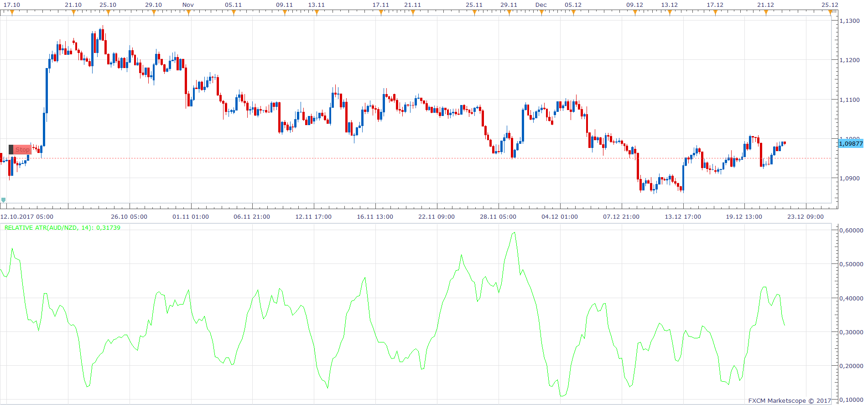This screenshot has width=868, height=405.
Task: Click the 16.11 13:00 time label
Action: pyautogui.click(x=375, y=216)
